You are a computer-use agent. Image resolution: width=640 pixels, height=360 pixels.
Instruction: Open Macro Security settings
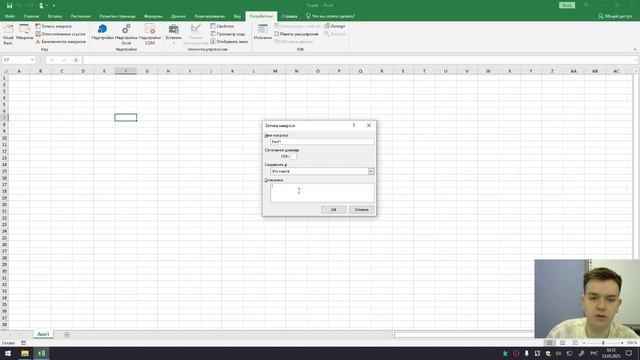pos(60,42)
